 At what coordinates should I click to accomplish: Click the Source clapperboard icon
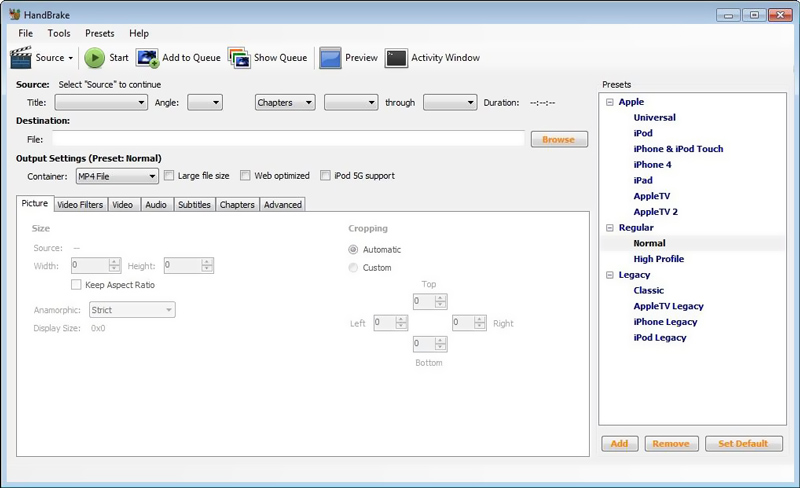(21, 58)
